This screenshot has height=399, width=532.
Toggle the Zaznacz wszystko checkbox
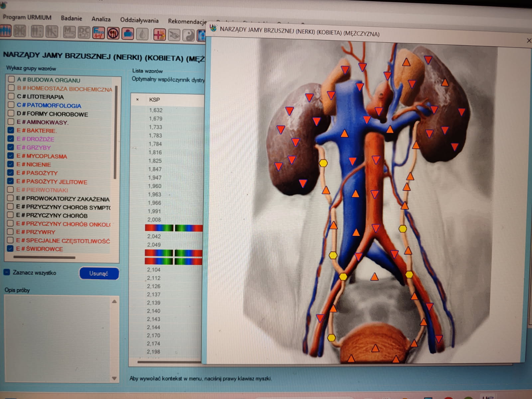point(7,272)
